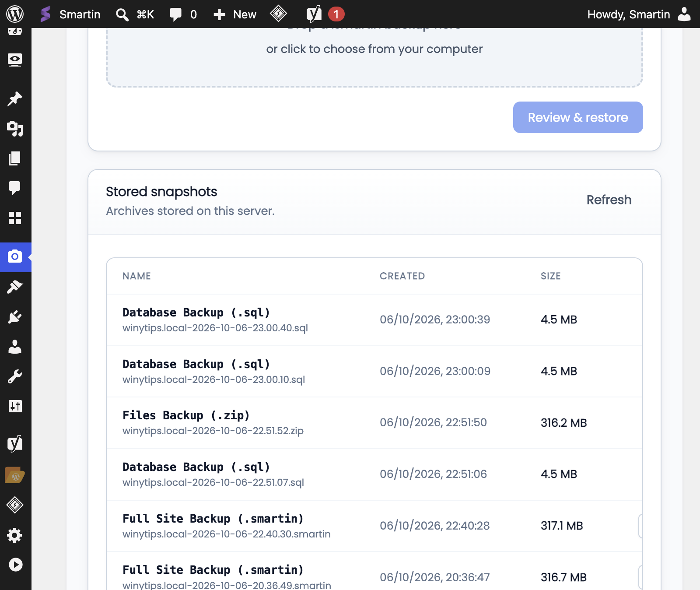Click the 317.1 MB size value
Screen dimensions: 700x590
[562, 526]
